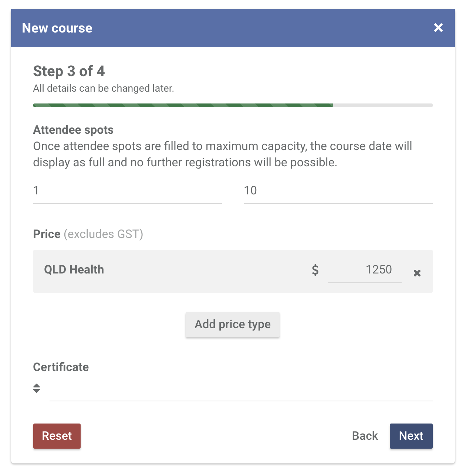Close the New course dialog
Screen dimensions: 466x476
point(438,28)
